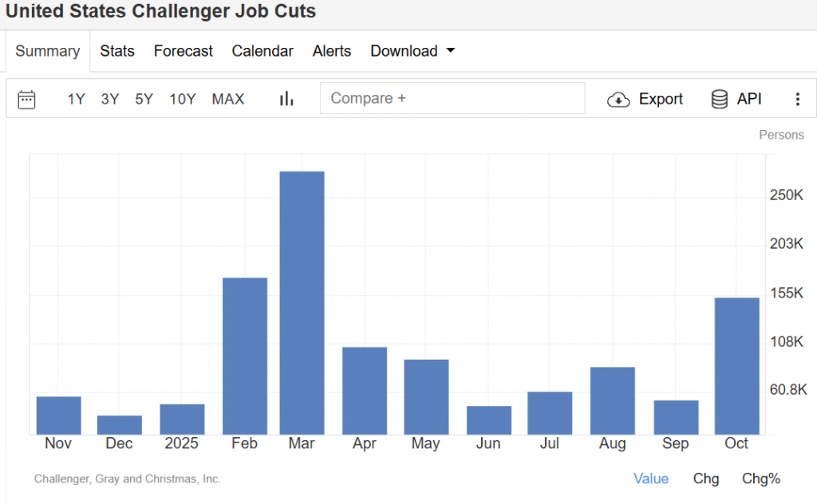Switch chart to Chg view

click(706, 478)
